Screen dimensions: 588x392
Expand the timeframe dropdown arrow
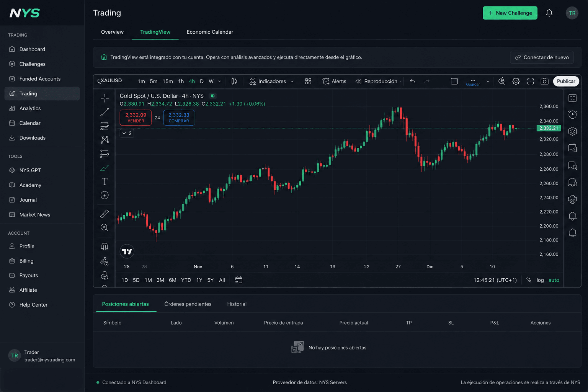pos(220,81)
